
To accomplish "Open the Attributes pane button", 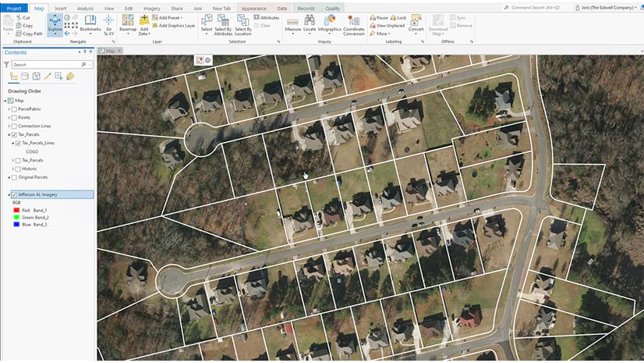I will pyautogui.click(x=266, y=18).
